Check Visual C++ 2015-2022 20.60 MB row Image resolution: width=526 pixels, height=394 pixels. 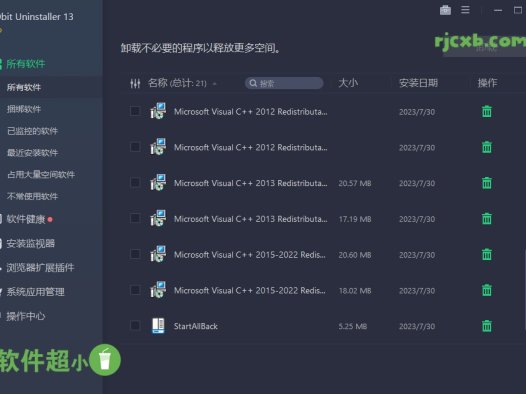pos(135,254)
